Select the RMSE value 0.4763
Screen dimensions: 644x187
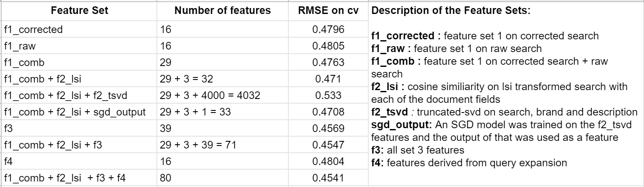328,63
